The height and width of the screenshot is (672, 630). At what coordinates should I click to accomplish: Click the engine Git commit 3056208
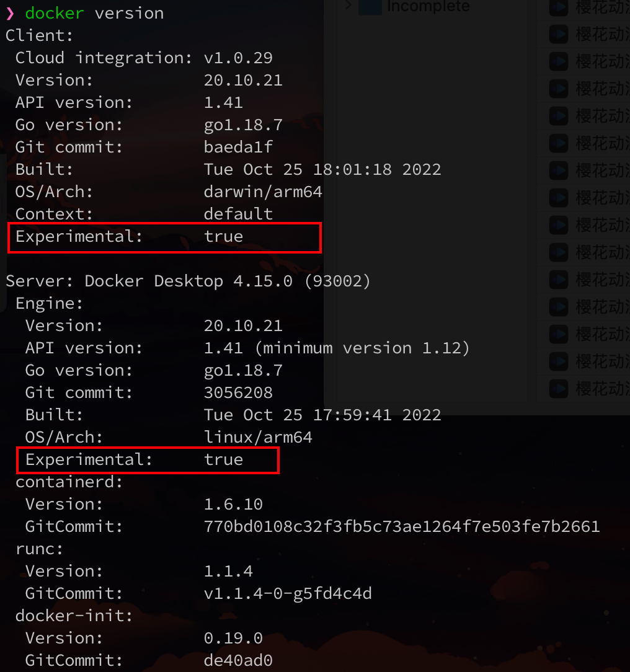click(238, 392)
